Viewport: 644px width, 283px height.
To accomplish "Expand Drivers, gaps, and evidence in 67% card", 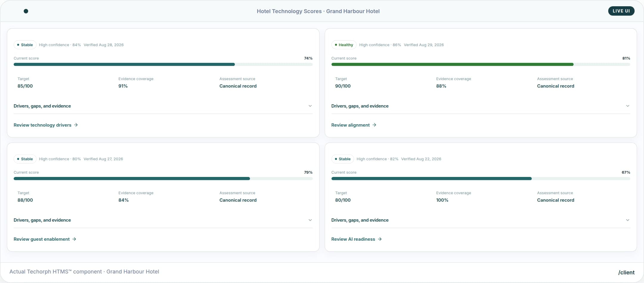I will point(481,220).
